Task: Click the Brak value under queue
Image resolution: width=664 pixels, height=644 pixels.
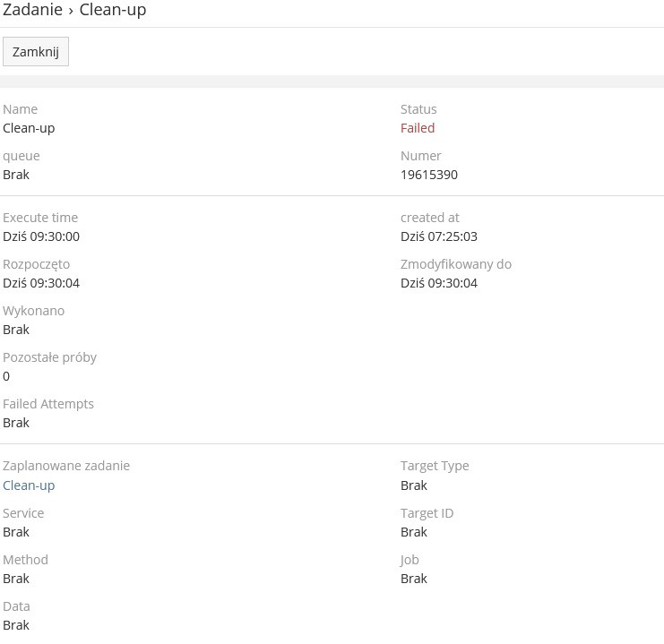Action: point(16,175)
